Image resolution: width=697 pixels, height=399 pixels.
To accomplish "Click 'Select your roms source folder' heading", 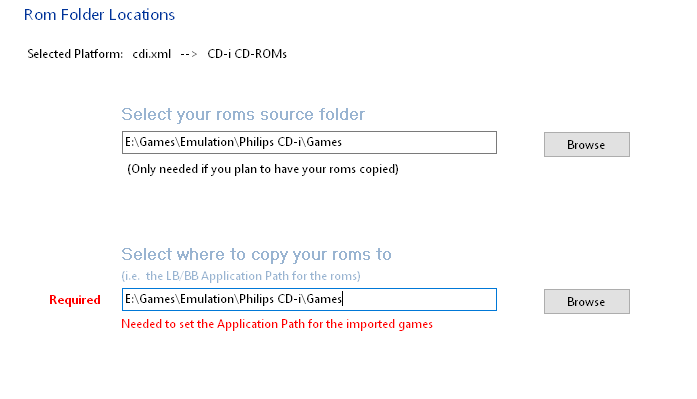I will click(243, 114).
